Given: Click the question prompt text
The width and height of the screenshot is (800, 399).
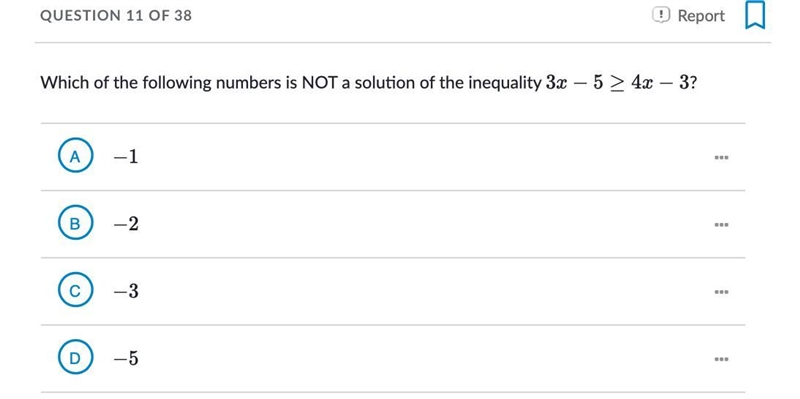Looking at the screenshot, I should pyautogui.click(x=368, y=83).
